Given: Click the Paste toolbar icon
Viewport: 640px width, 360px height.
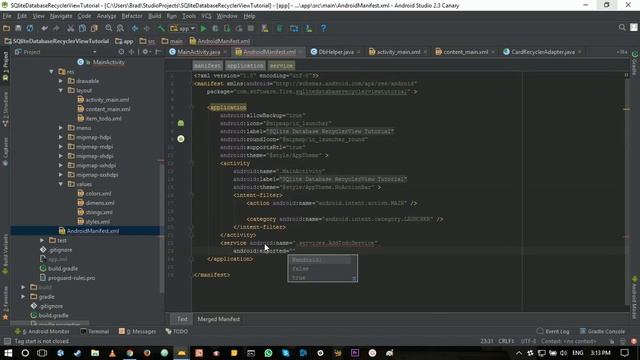Looking at the screenshot, I should point(94,28).
